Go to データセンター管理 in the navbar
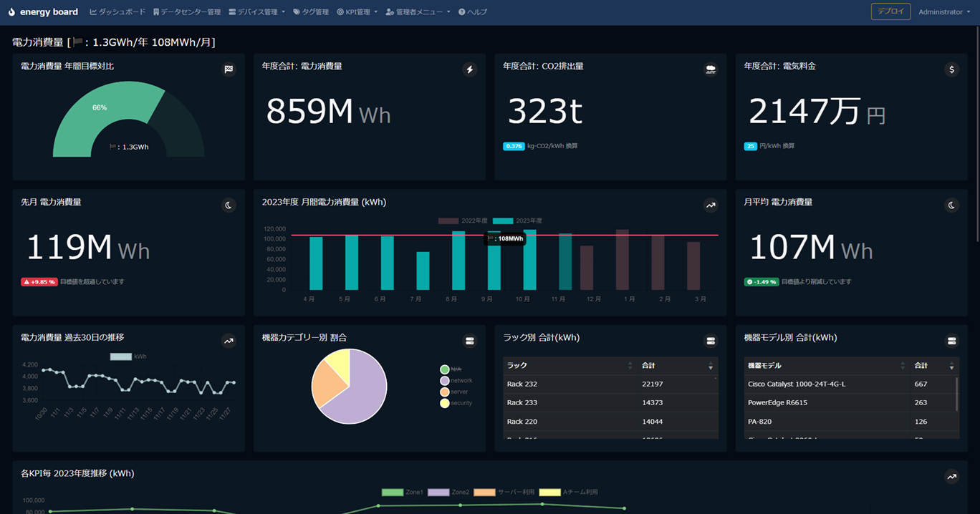This screenshot has width=980, height=514. 187,12
